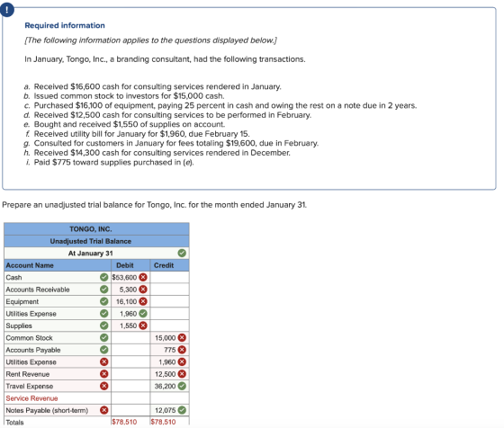This screenshot has width=504, height=428.
Task: Open the Rent Revenue account name cell
Action: (x=58, y=374)
